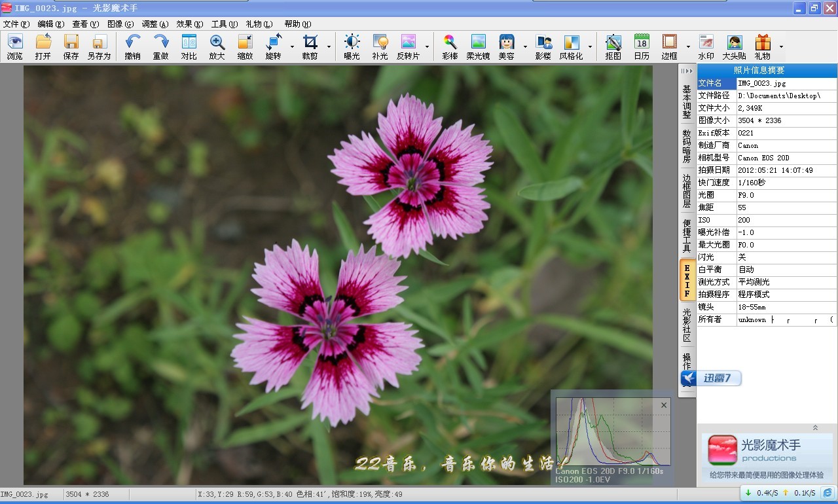The image size is (838, 504).
Task: Open the 彩棒 color stick tool
Action: 450,47
